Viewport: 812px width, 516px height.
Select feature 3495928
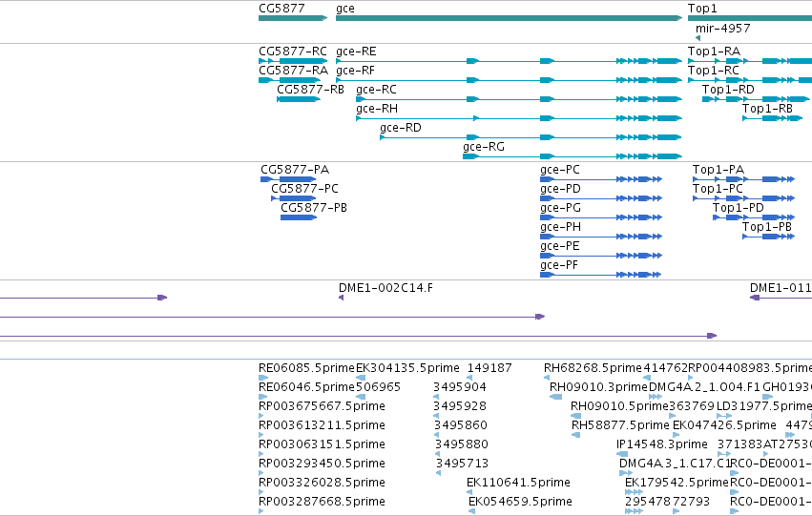(x=436, y=416)
